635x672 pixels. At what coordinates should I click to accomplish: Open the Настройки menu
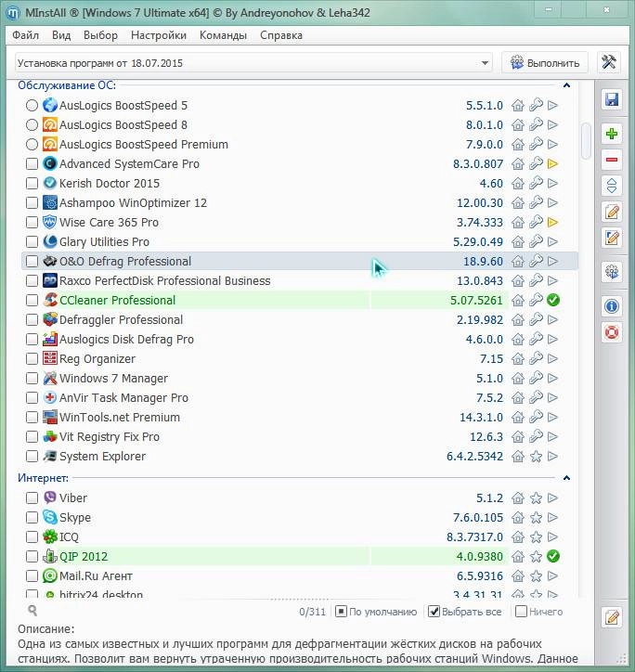point(159,35)
